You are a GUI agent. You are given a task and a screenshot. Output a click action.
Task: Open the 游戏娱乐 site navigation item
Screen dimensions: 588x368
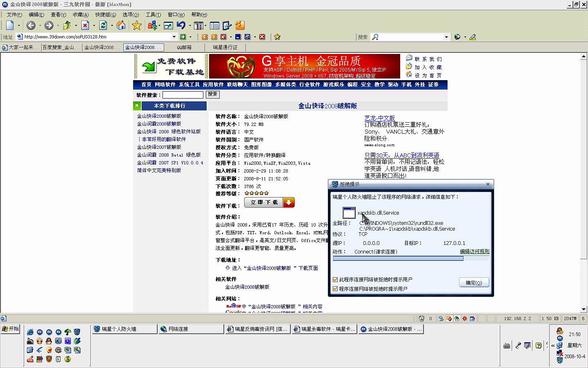(x=334, y=85)
